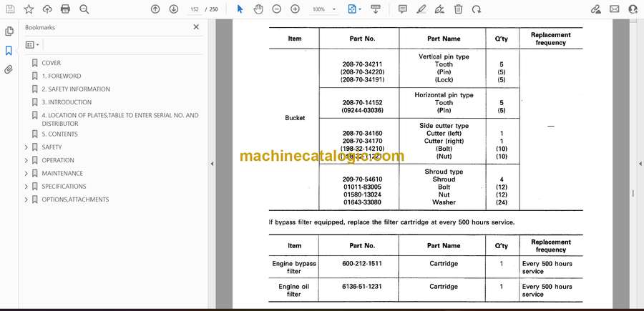Select the MAINTENANCE bookmark label

click(62, 173)
